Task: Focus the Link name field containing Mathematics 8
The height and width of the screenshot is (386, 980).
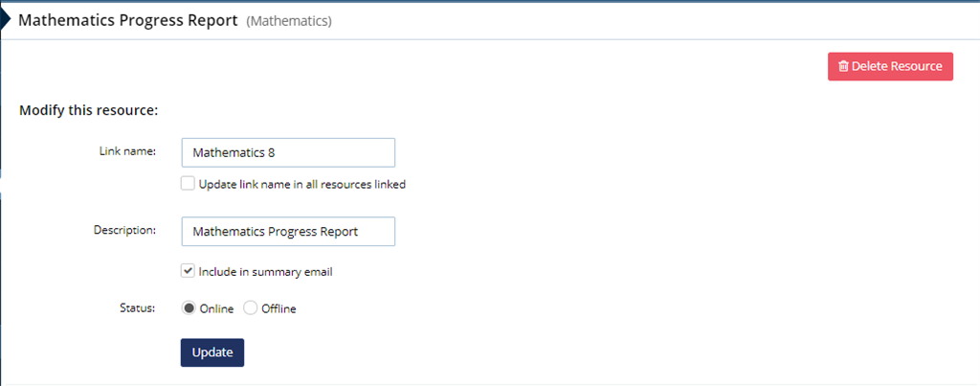Action: 288,152
